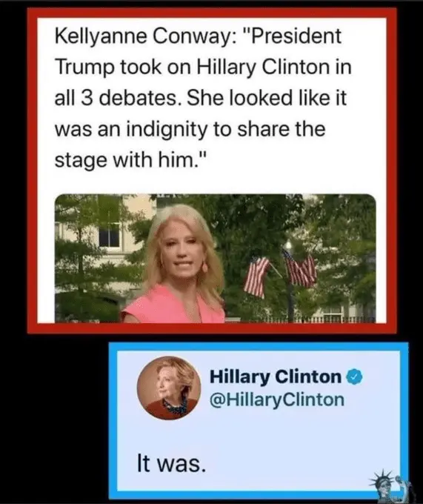423x504 pixels.
Task: Click the building window in the thumbnail
Action: coord(109,235)
